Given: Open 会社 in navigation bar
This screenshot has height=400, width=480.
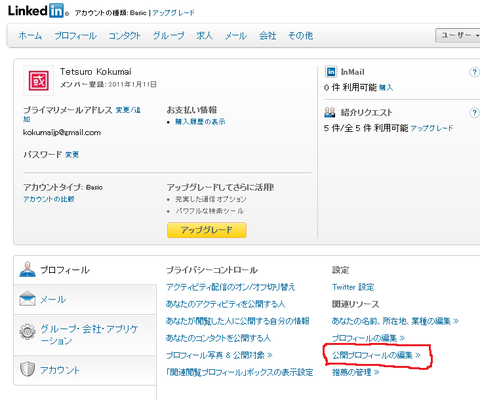Looking at the screenshot, I should pyautogui.click(x=268, y=36).
